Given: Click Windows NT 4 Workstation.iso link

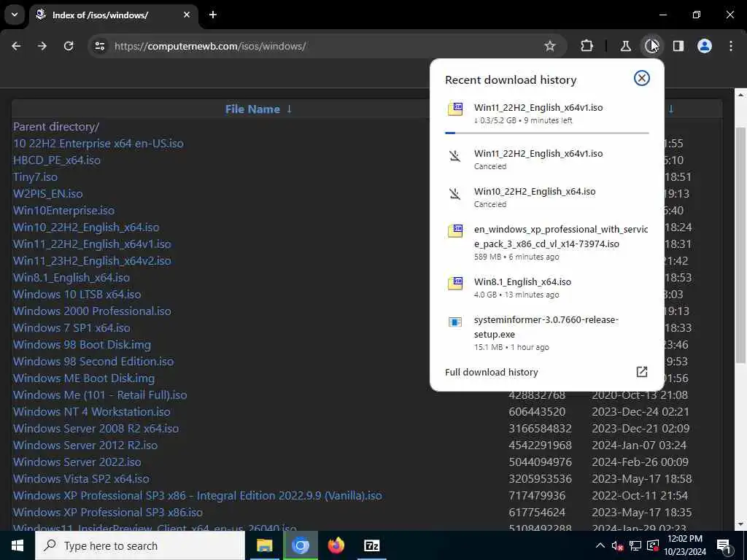Looking at the screenshot, I should click(x=91, y=411).
